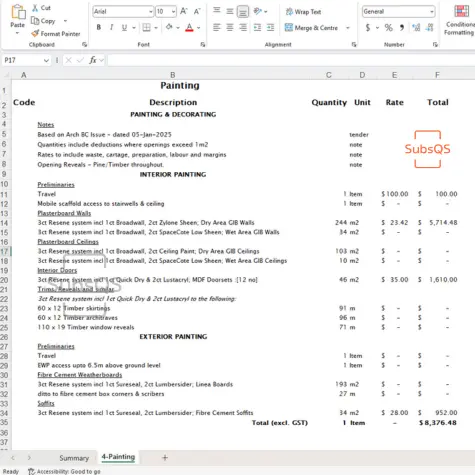
Task: Open Name Box dropdown arrow
Action: click(x=46, y=60)
